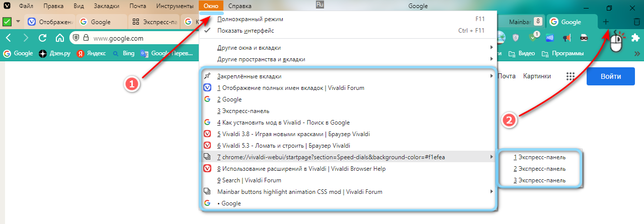Toggle the checked Показать интерфейс item
Screen dimensions: 644x224
(x=348, y=31)
